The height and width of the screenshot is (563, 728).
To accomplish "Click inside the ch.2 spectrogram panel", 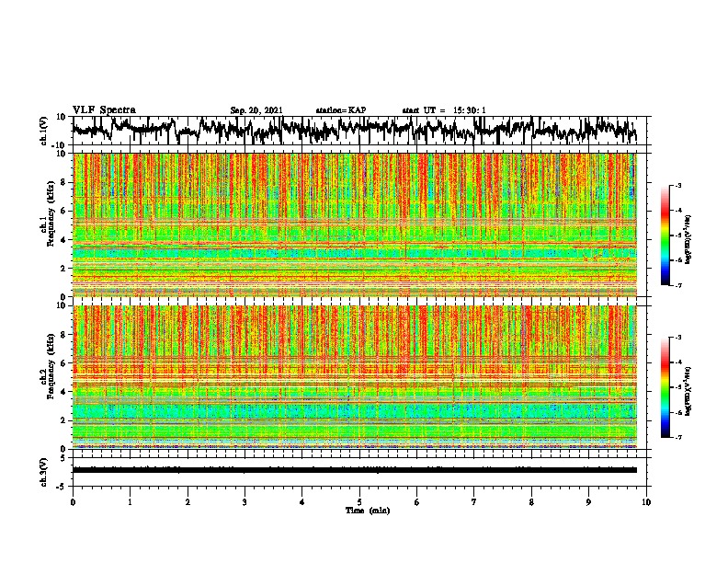I will click(355, 377).
